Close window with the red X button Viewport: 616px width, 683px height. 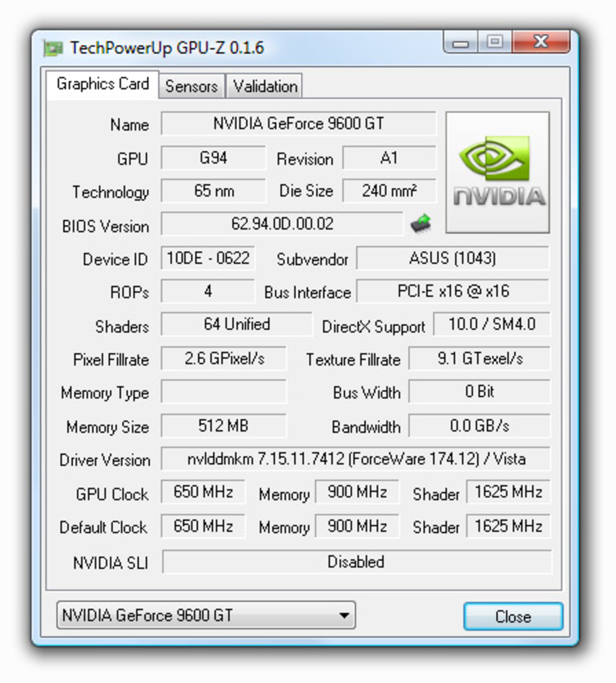point(542,42)
